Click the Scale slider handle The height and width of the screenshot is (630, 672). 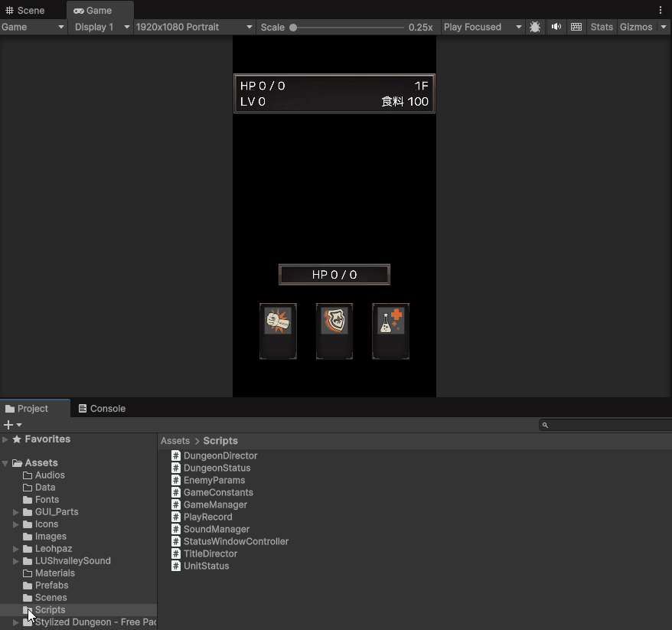(293, 27)
